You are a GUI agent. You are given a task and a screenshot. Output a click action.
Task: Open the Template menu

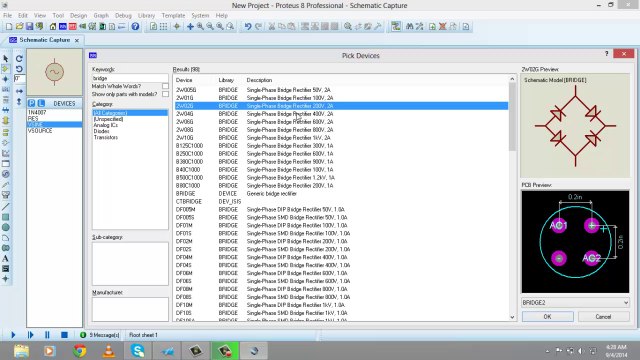click(x=173, y=16)
